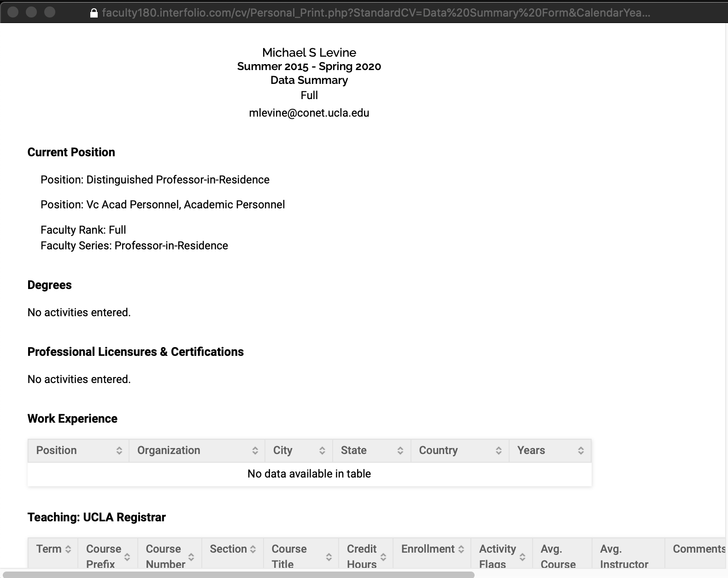The image size is (728, 578).
Task: Click 'Position: Vc Acad Personnel, Academic Personnel'
Action: 163,205
